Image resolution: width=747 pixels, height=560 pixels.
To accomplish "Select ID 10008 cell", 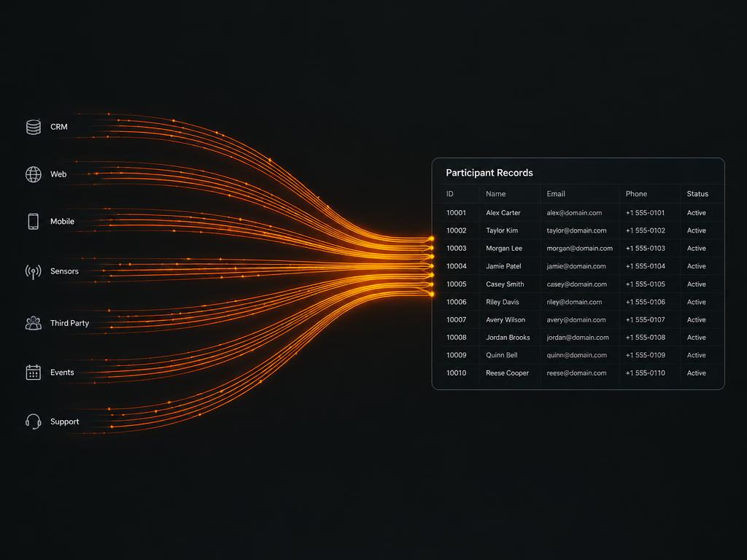I will pos(456,338).
